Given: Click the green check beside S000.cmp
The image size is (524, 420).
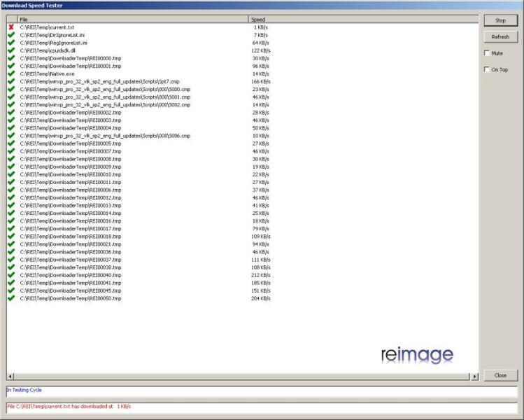Looking at the screenshot, I should (x=11, y=89).
